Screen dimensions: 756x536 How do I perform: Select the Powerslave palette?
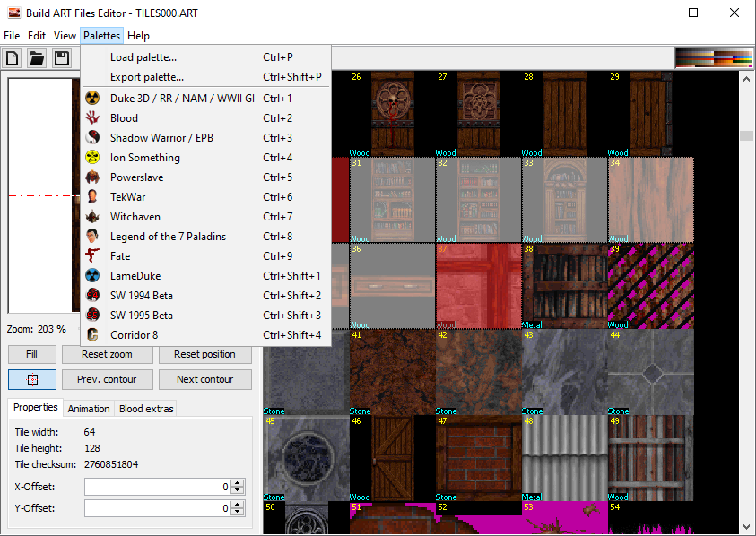[x=206, y=177]
